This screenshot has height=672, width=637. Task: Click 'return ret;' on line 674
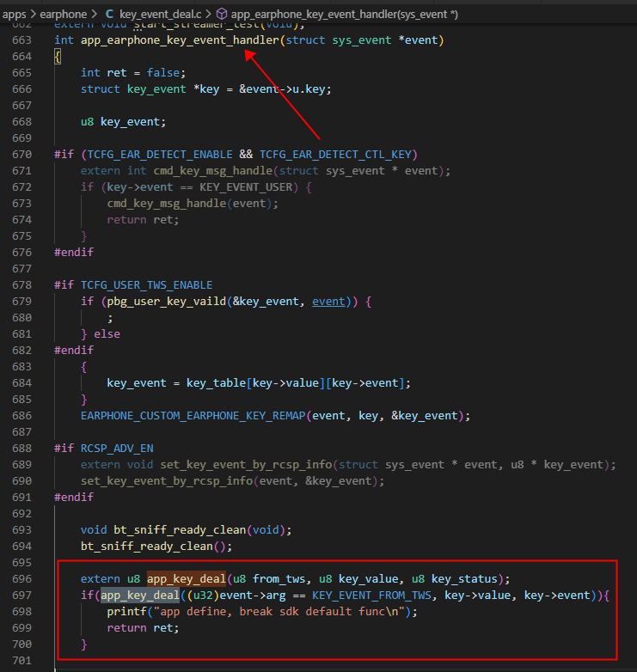coord(143,220)
